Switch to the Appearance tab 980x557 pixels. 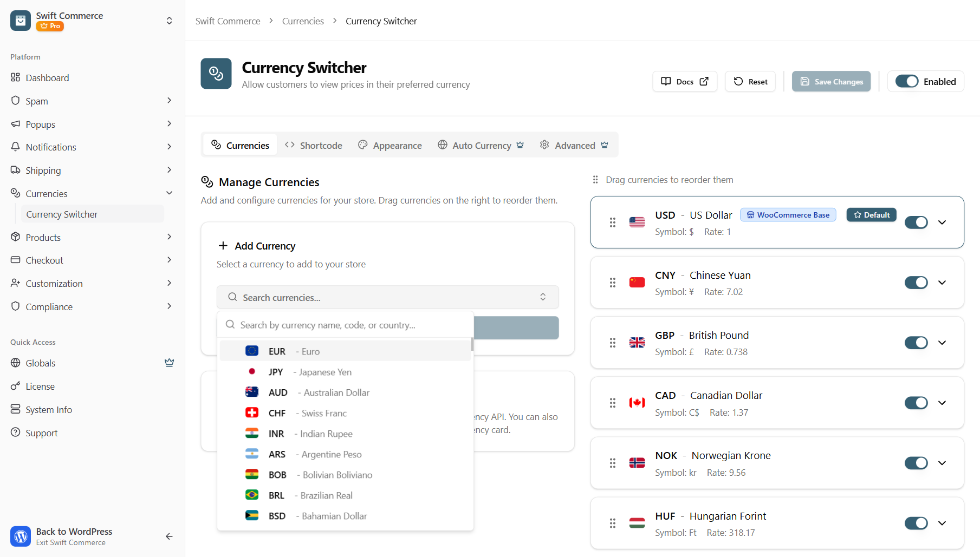pos(390,145)
